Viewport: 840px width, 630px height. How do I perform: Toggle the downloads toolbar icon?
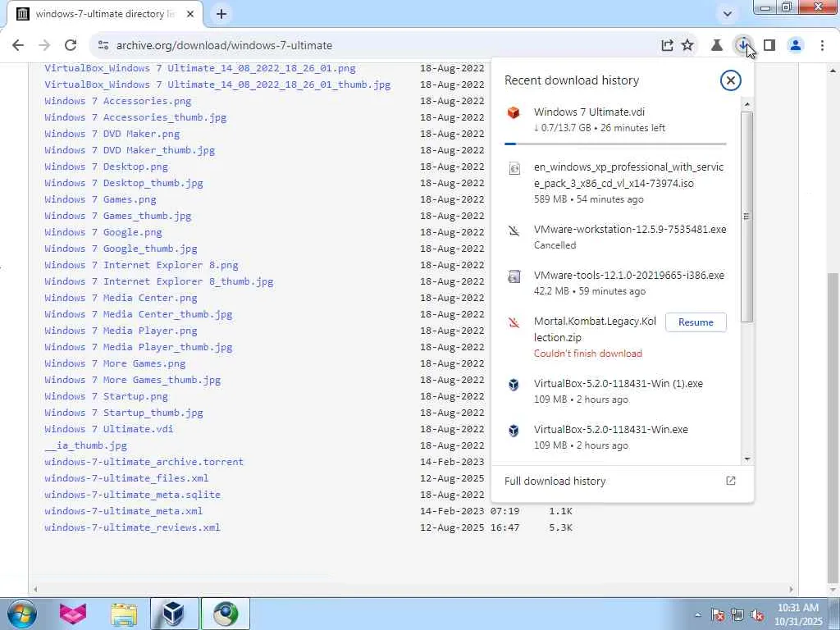click(x=742, y=46)
